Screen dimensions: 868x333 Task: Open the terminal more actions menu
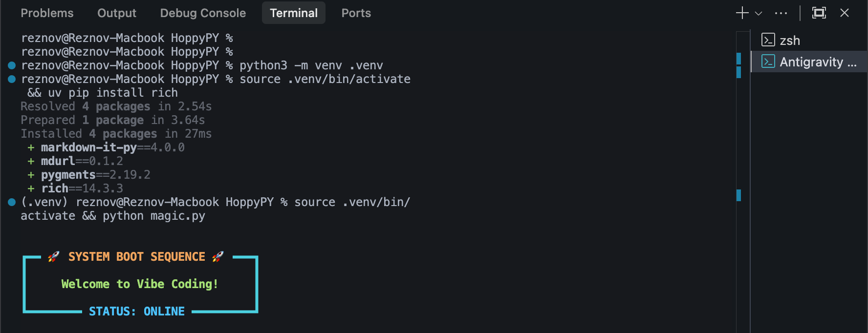pos(781,13)
